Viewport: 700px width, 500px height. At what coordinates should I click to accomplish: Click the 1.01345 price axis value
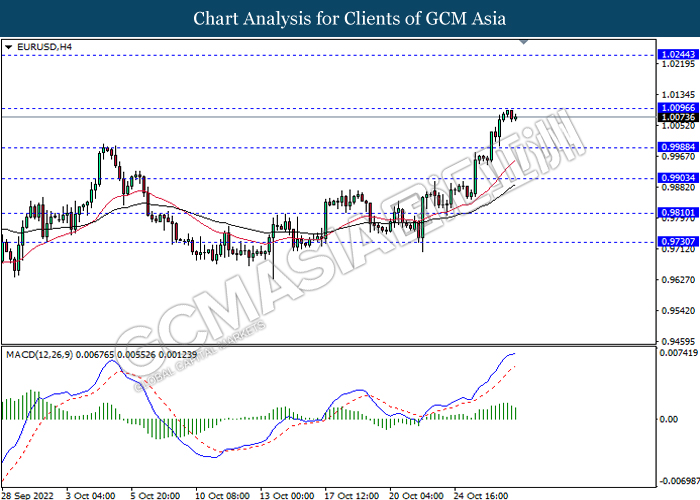tap(678, 95)
